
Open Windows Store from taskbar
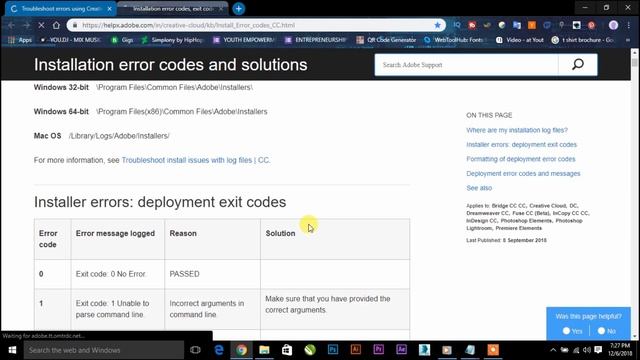click(287, 350)
